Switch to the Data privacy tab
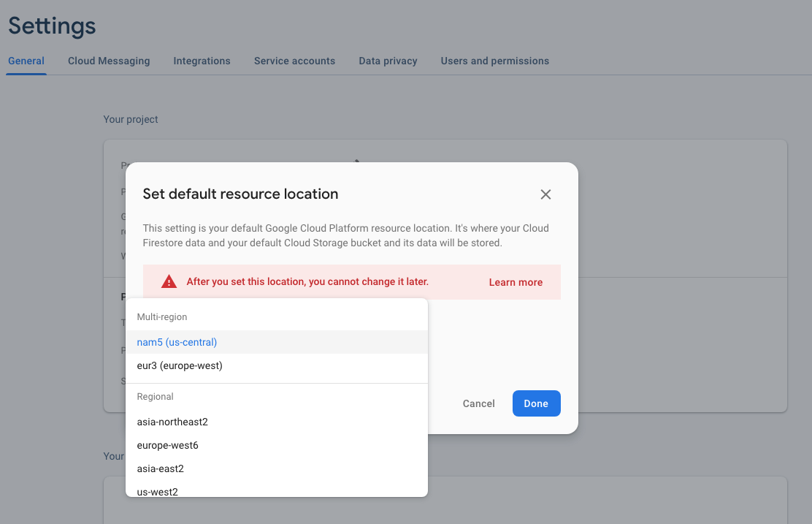Screen dimensions: 812x524 coord(388,61)
